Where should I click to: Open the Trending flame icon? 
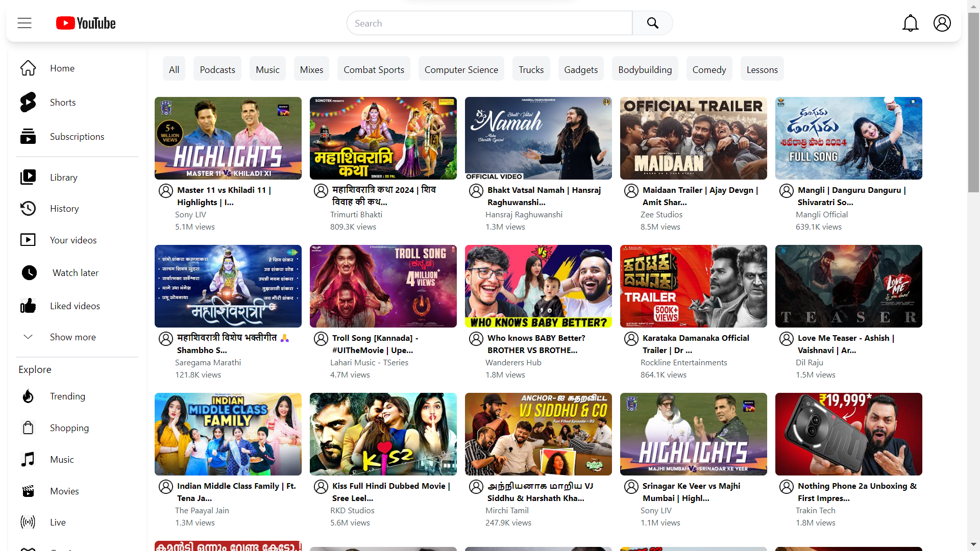pyautogui.click(x=28, y=396)
